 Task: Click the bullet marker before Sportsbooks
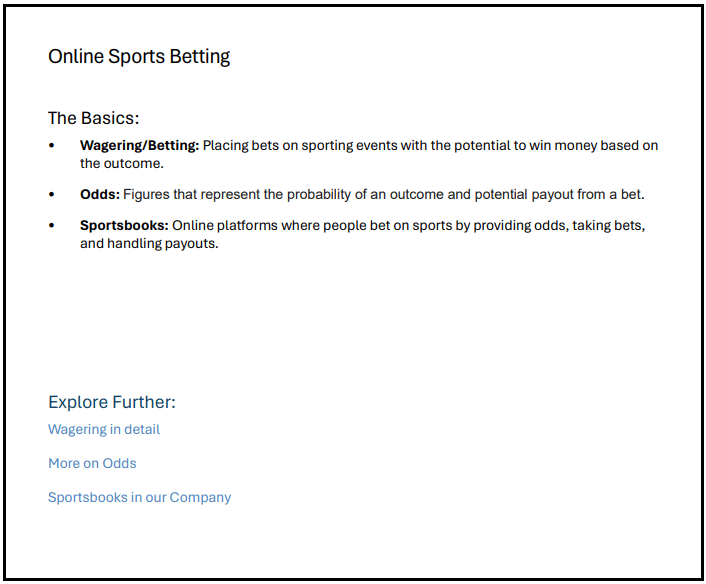[52, 226]
